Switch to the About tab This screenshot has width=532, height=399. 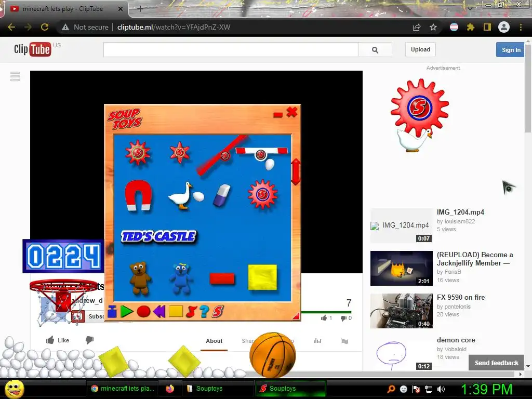coord(214,341)
